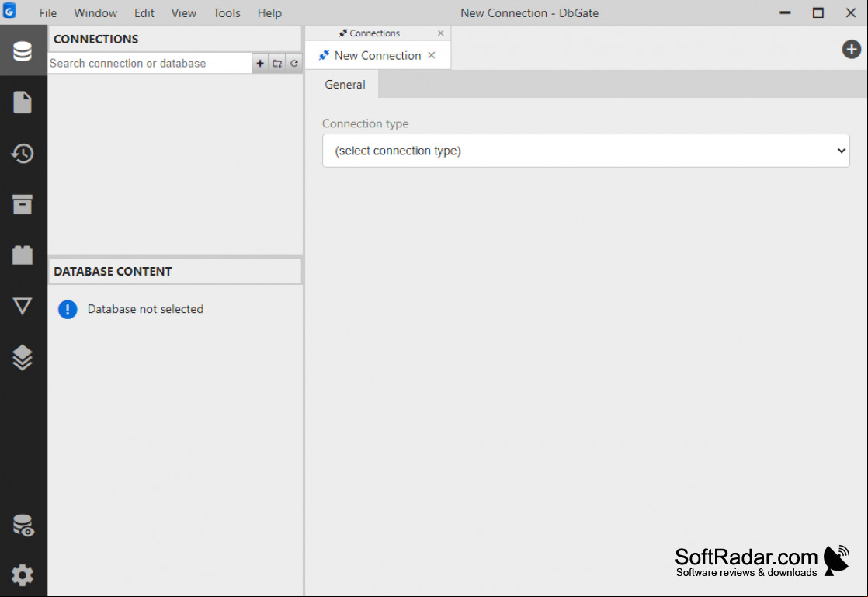Open the Tools menu
Viewport: 868px width, 597px height.
click(x=227, y=12)
